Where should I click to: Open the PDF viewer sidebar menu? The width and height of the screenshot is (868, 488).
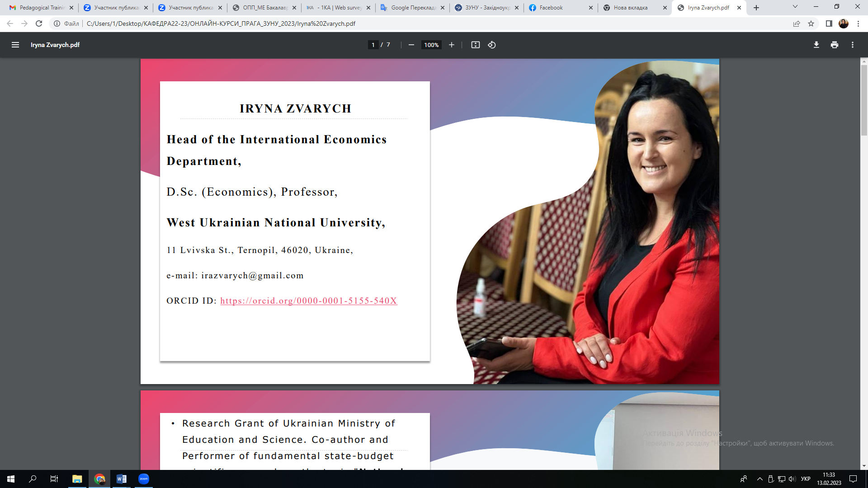(x=15, y=45)
